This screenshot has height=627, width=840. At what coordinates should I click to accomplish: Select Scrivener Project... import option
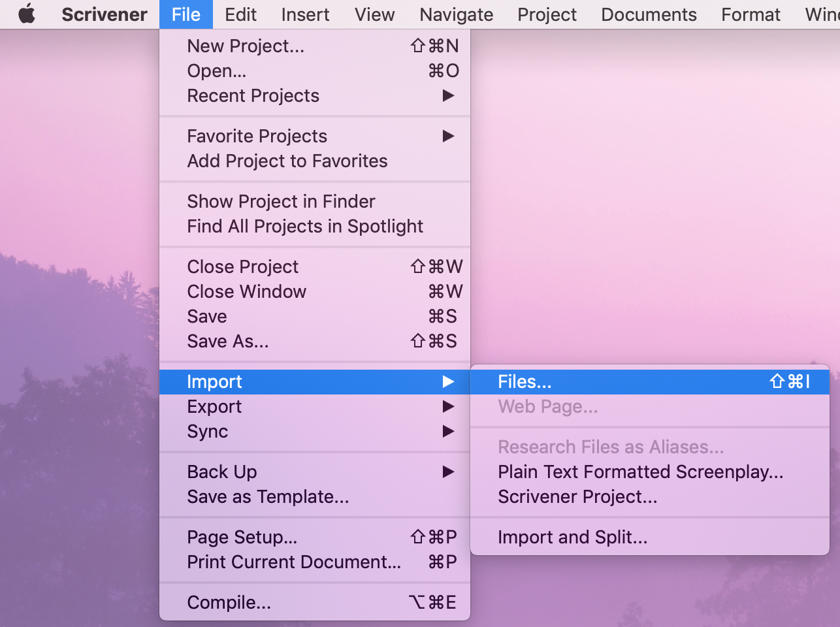click(x=650, y=496)
